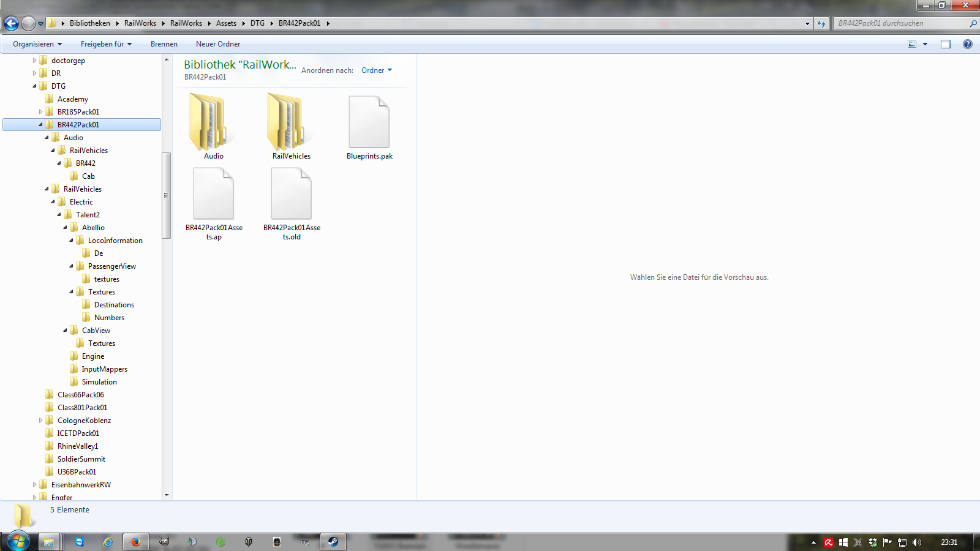Open the Windows Start menu
Viewport: 980px width, 551px height.
click(18, 542)
